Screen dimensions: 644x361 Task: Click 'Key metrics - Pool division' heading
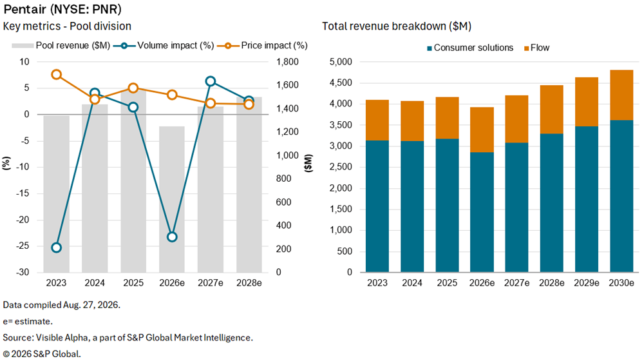[x=68, y=26]
